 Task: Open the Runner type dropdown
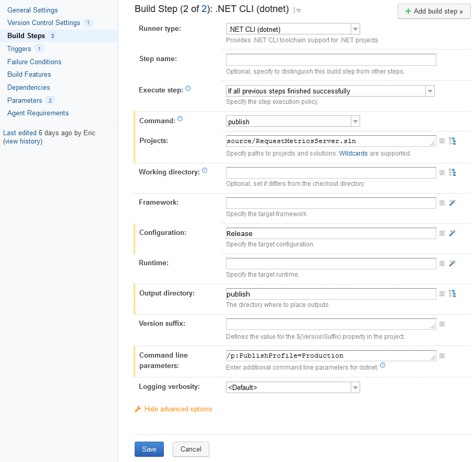pos(355,29)
